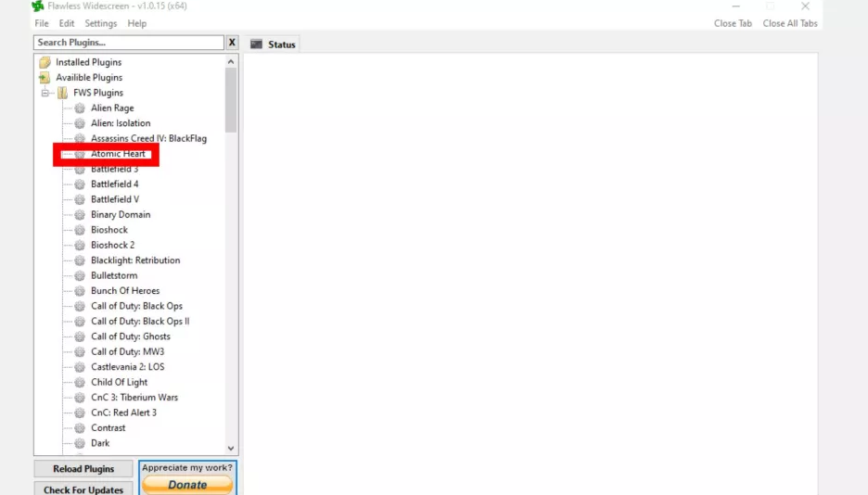Select Blacklight: Retribution plugin
The width and height of the screenshot is (868, 495).
135,260
